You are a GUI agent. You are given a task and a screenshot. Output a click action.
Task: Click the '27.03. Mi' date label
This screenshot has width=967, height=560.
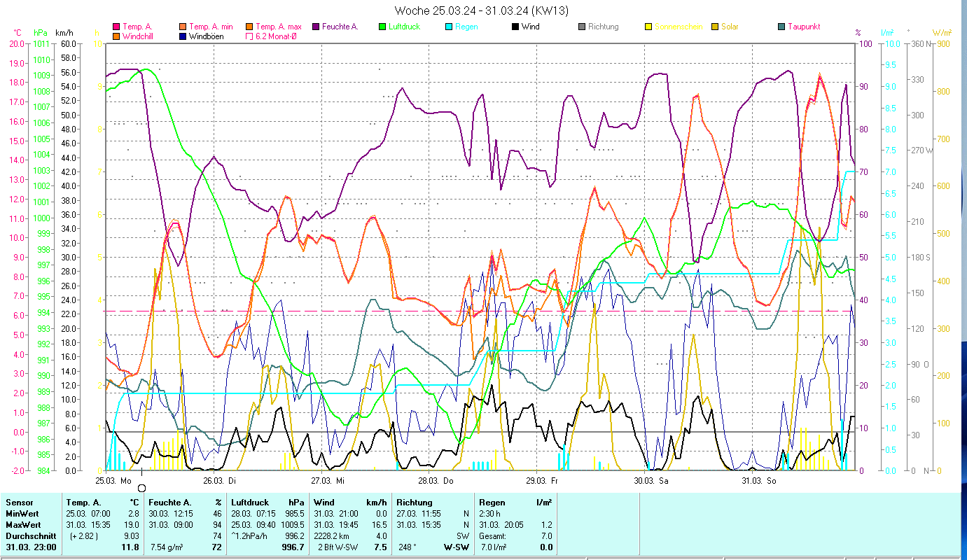[x=328, y=481]
